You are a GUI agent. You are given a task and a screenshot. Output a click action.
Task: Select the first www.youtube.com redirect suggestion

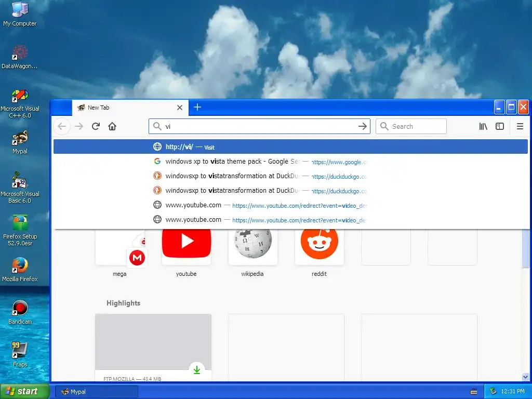tap(290, 205)
